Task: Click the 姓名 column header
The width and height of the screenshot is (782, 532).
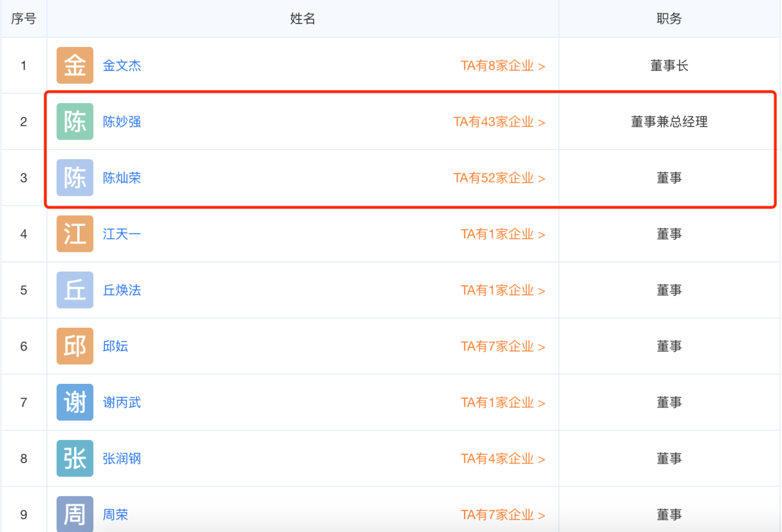Action: click(x=302, y=19)
